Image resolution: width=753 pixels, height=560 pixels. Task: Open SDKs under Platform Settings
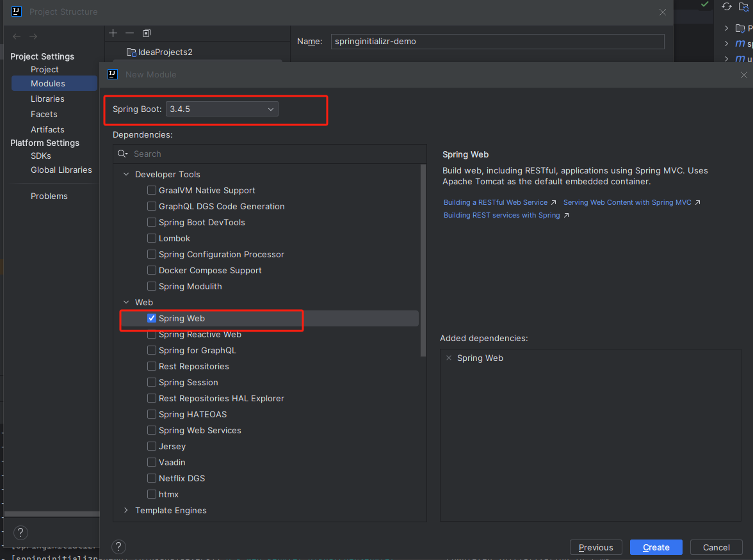[x=41, y=156]
